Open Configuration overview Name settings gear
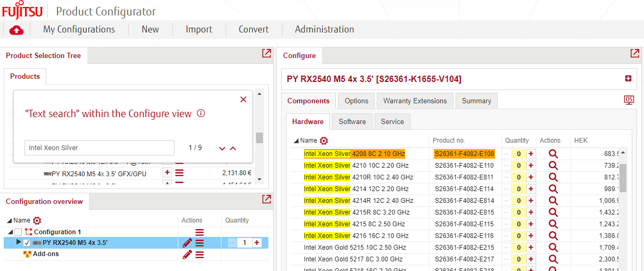 click(37, 220)
